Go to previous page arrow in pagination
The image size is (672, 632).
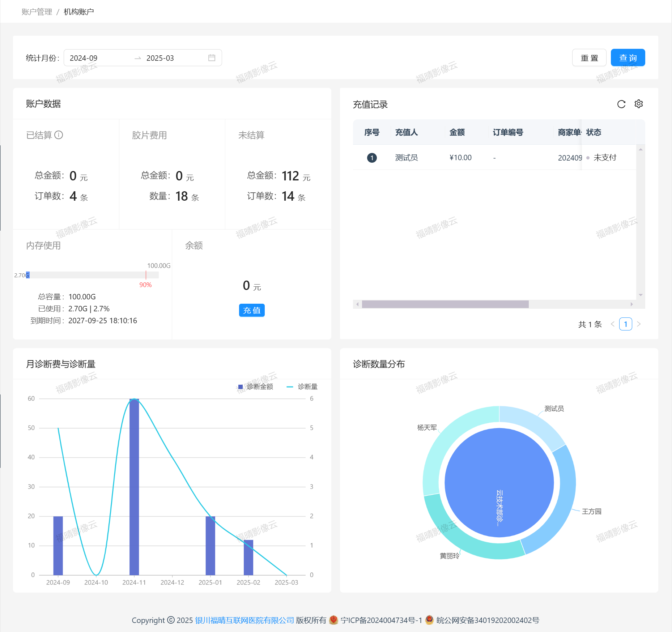click(612, 324)
